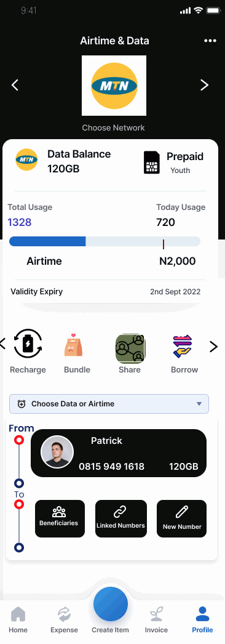Open the Borrow hand icon
225x644 pixels.
coord(183,346)
